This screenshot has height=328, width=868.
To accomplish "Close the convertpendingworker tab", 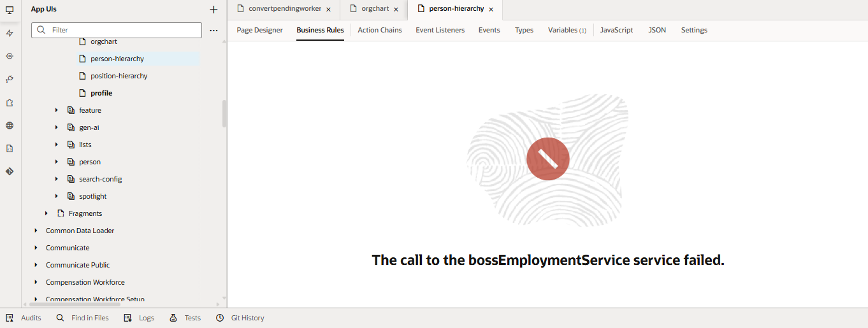I will pos(328,10).
